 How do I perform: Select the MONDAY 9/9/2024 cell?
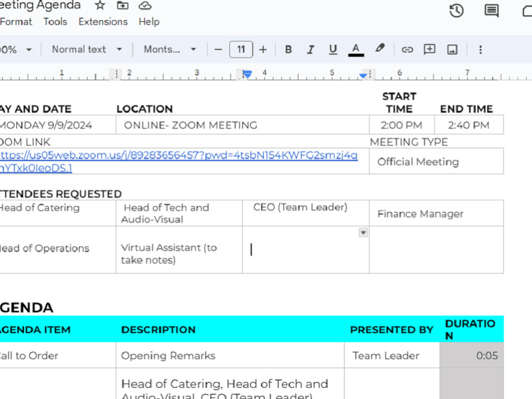[57, 125]
